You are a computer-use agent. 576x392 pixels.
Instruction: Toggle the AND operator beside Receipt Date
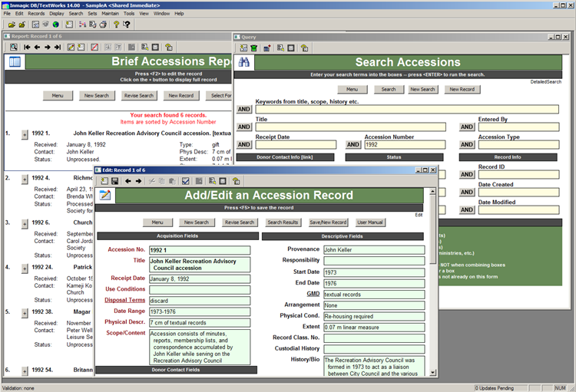(x=244, y=145)
